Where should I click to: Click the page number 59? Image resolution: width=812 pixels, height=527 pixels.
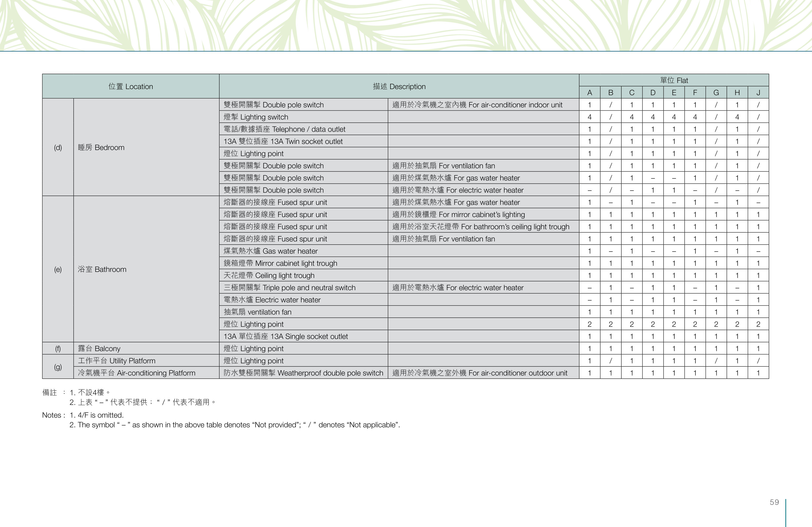coord(774,502)
